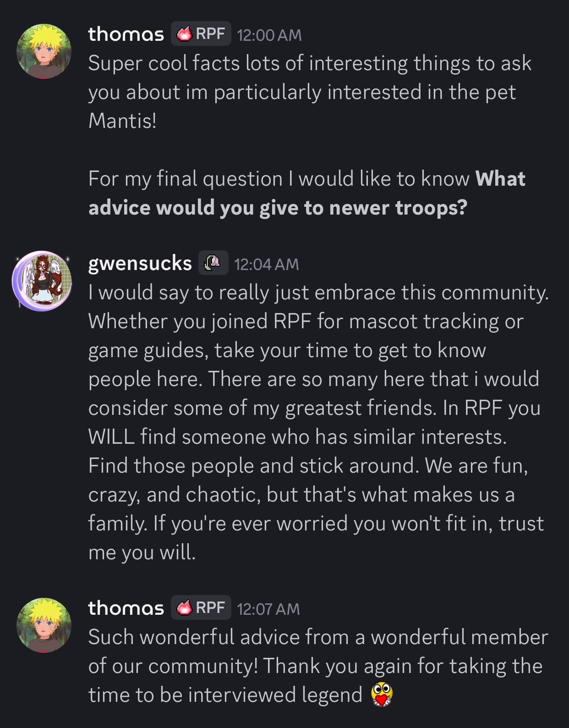Screen dimensions: 569x728
Task: Tap the word 'Mantis!' in thomas's message
Action: 122,121
